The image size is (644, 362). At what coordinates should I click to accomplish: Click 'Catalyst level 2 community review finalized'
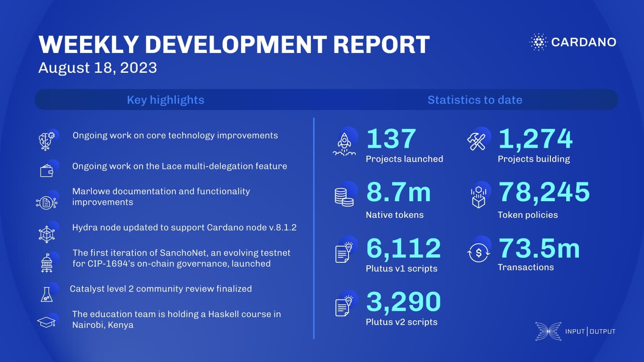[x=161, y=289]
